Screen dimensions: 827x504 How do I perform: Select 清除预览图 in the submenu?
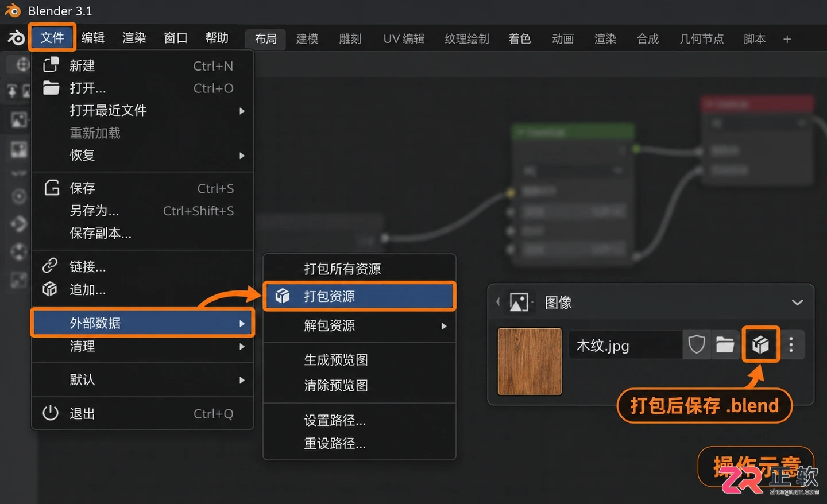pyautogui.click(x=359, y=385)
